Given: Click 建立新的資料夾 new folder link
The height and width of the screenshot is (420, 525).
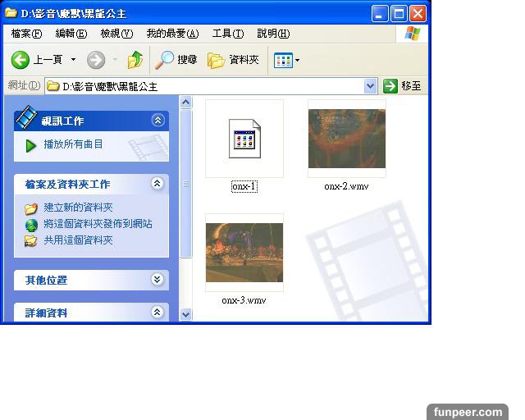Looking at the screenshot, I should [x=78, y=208].
